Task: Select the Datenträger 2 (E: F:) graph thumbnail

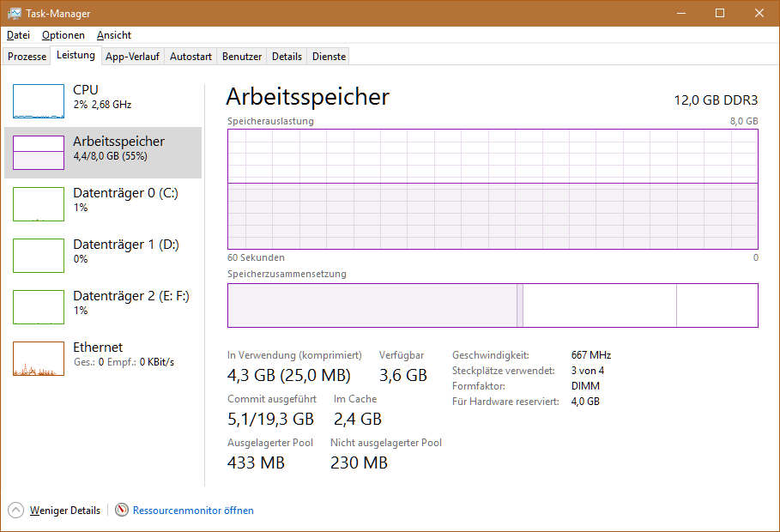Action: pos(39,307)
